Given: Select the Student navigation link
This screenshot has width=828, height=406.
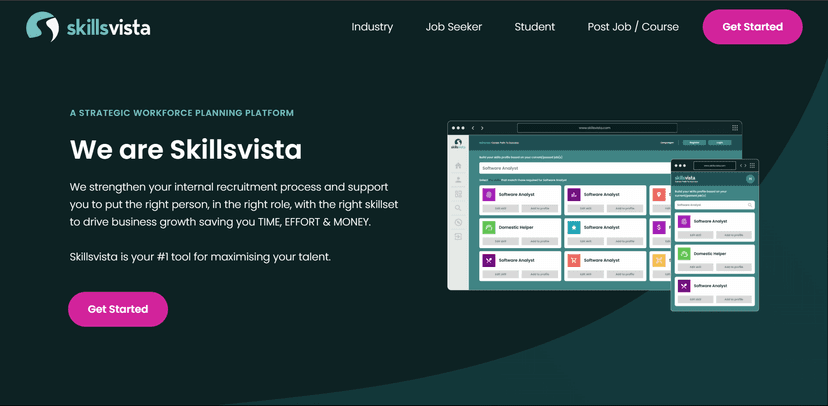Looking at the screenshot, I should pyautogui.click(x=534, y=27).
